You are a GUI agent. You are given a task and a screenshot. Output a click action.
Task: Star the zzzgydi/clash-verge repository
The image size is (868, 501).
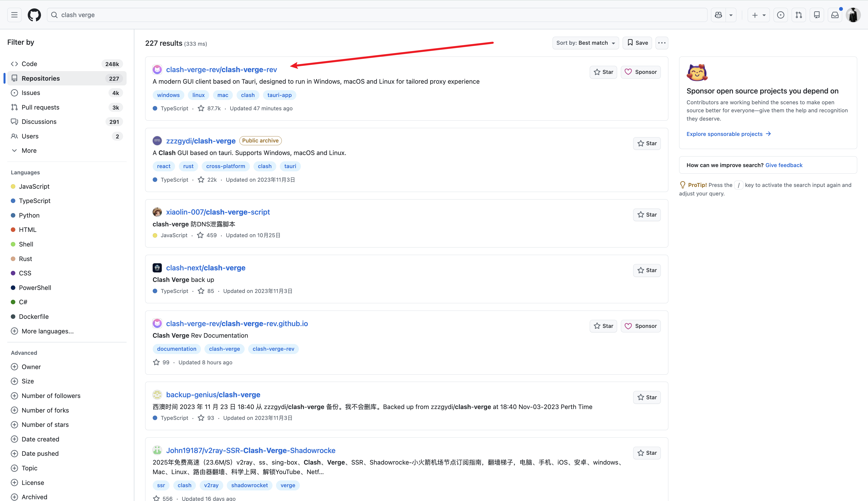click(646, 143)
